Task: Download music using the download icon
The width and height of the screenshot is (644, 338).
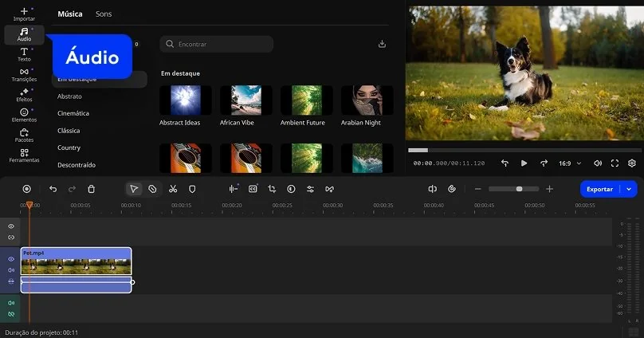Action: point(382,44)
